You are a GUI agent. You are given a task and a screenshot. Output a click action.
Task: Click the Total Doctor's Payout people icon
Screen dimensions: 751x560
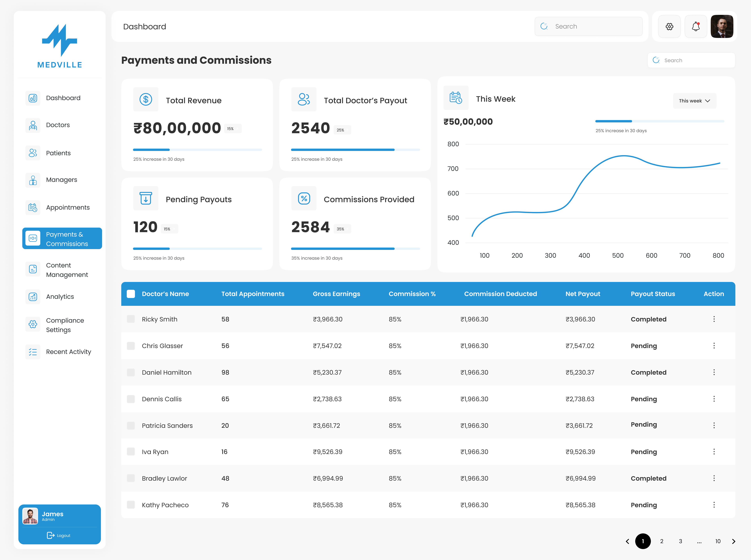[x=304, y=99]
